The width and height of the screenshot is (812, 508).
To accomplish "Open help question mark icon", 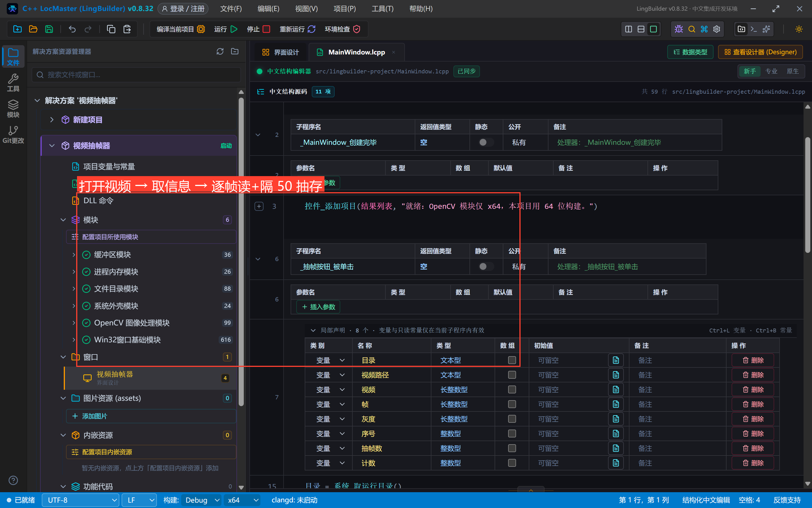I will 13,480.
